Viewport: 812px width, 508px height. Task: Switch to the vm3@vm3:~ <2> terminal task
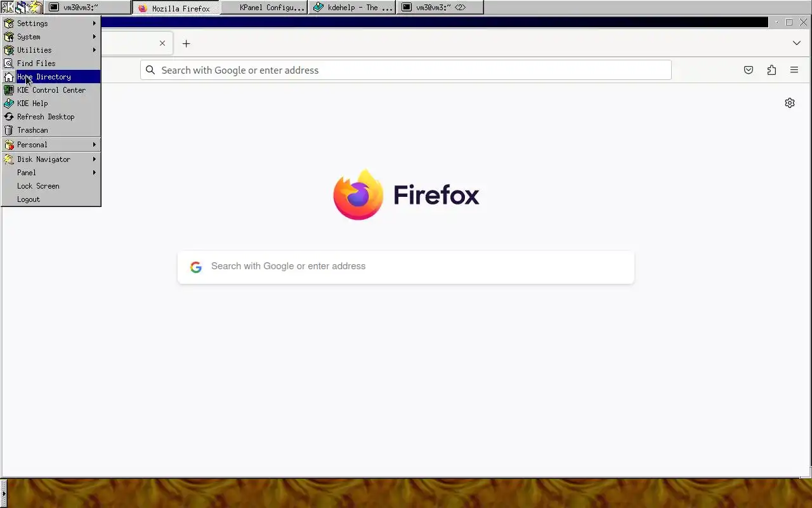[x=440, y=8]
